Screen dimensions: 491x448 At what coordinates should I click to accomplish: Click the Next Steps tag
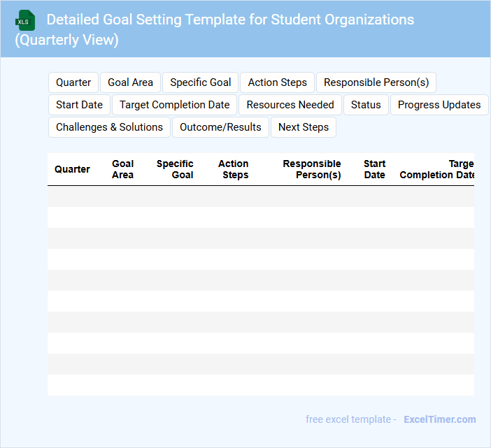click(304, 127)
